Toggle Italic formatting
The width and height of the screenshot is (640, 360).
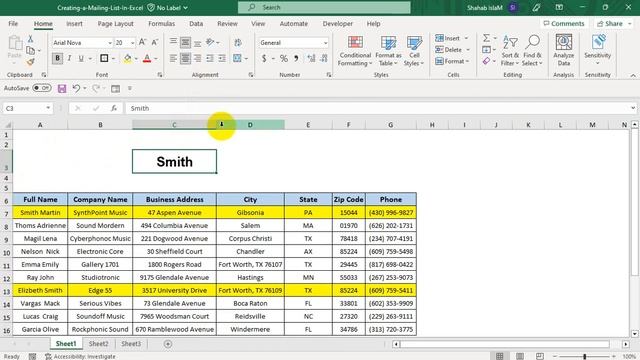(x=69, y=58)
